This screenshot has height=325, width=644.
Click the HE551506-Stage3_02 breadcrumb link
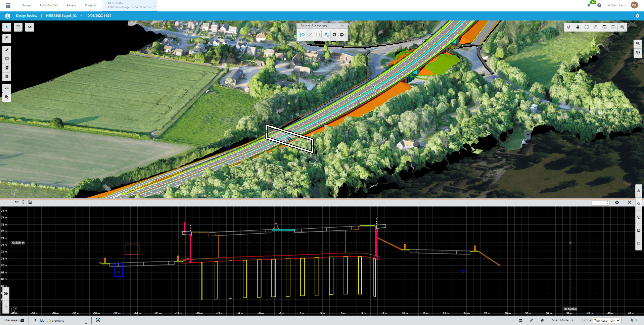tap(61, 16)
